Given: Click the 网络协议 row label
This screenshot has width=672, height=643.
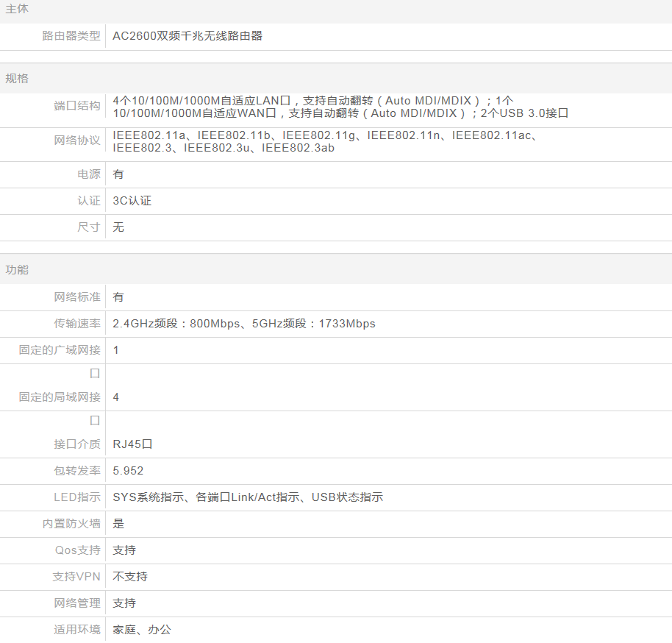Looking at the screenshot, I should coord(77,141).
